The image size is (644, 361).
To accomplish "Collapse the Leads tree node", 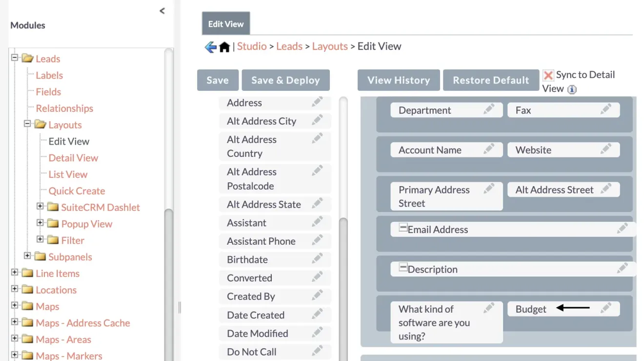I will coord(15,58).
